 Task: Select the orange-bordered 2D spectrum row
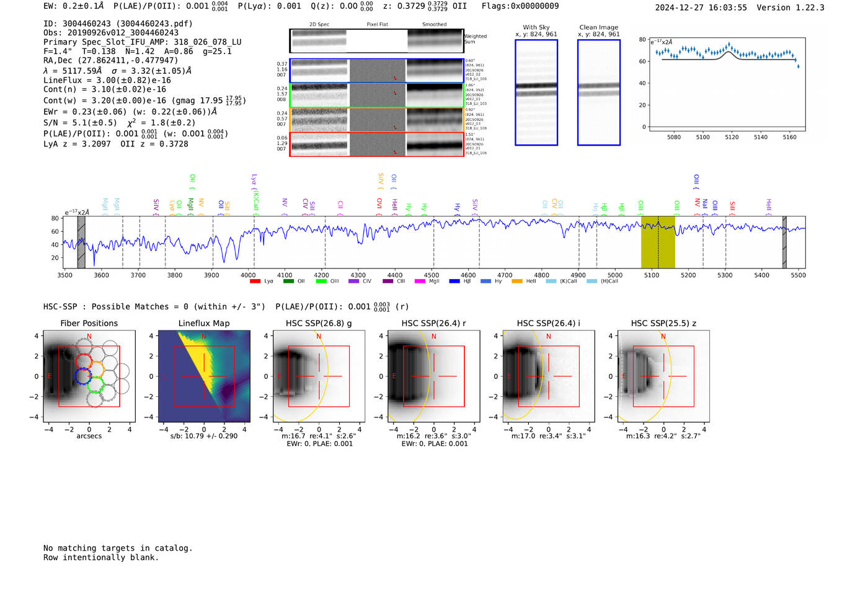pyautogui.click(x=376, y=120)
